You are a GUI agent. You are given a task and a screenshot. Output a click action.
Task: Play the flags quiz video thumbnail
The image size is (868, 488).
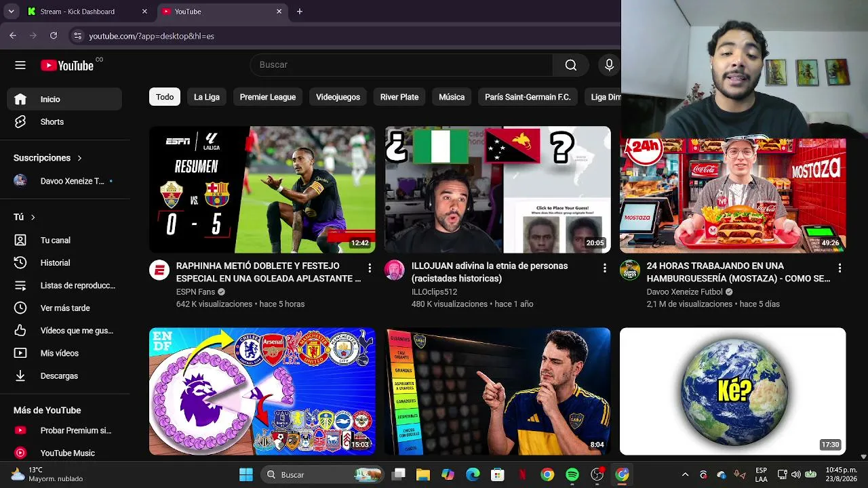(498, 190)
